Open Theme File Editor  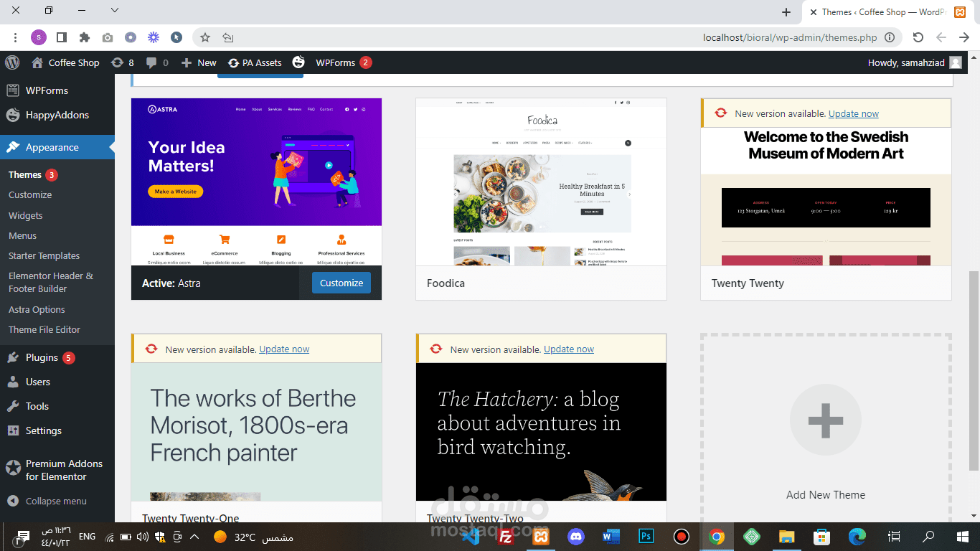click(x=44, y=329)
